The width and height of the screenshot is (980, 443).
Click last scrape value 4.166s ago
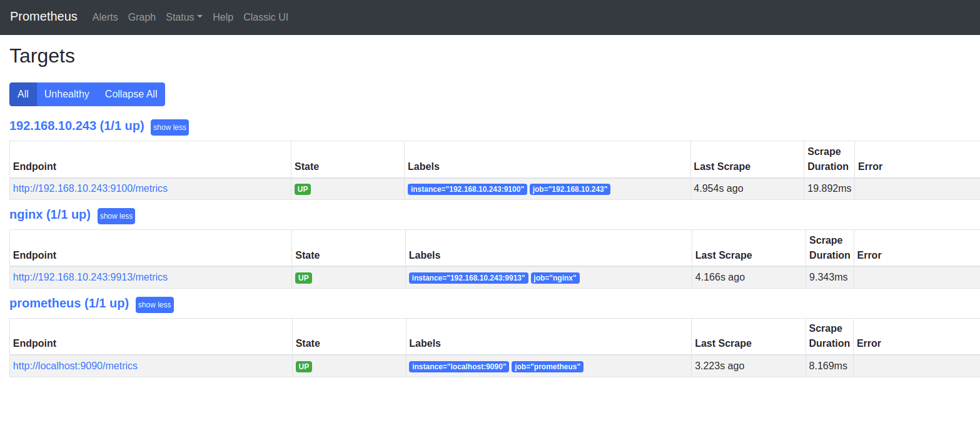coord(720,277)
